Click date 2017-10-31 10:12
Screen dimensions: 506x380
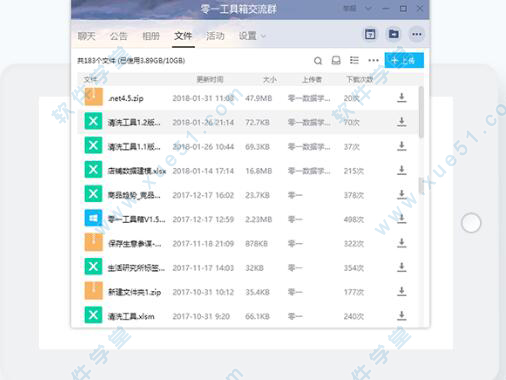[x=203, y=292]
